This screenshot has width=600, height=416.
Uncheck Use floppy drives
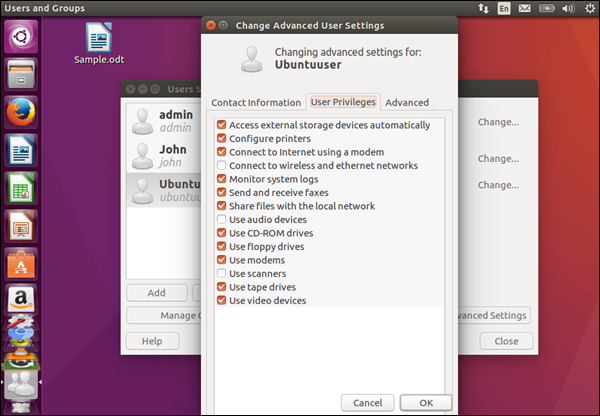point(221,246)
